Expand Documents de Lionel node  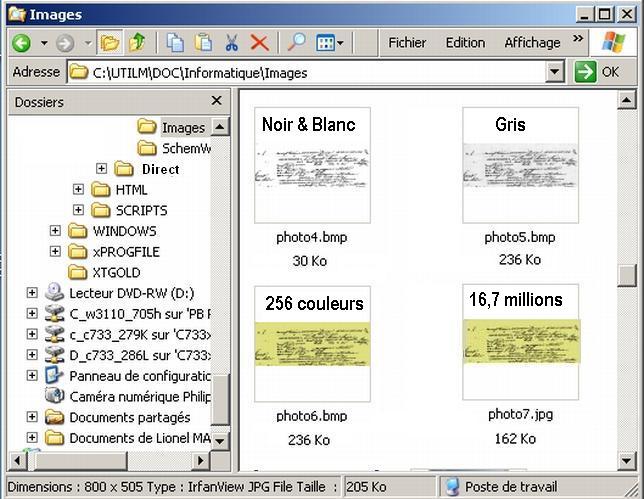click(32, 437)
